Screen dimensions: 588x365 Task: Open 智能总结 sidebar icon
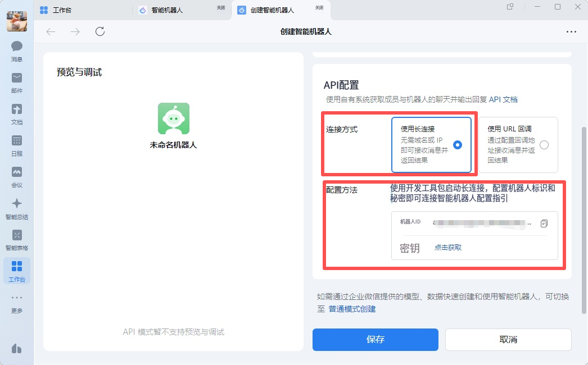[x=17, y=208]
